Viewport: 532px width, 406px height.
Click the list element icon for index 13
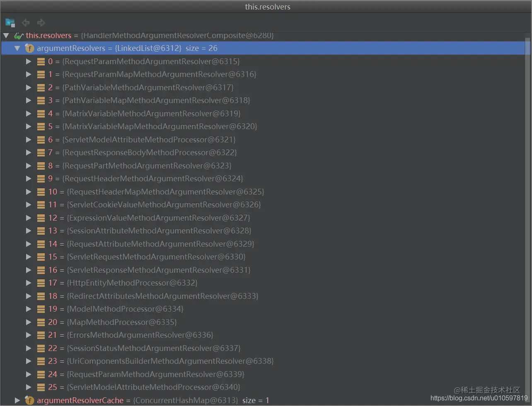(x=41, y=231)
